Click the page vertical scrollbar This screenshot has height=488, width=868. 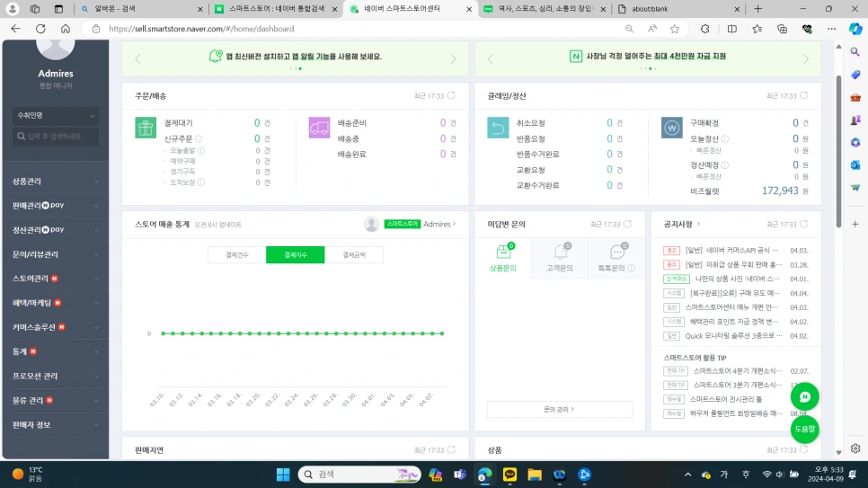tap(838, 151)
